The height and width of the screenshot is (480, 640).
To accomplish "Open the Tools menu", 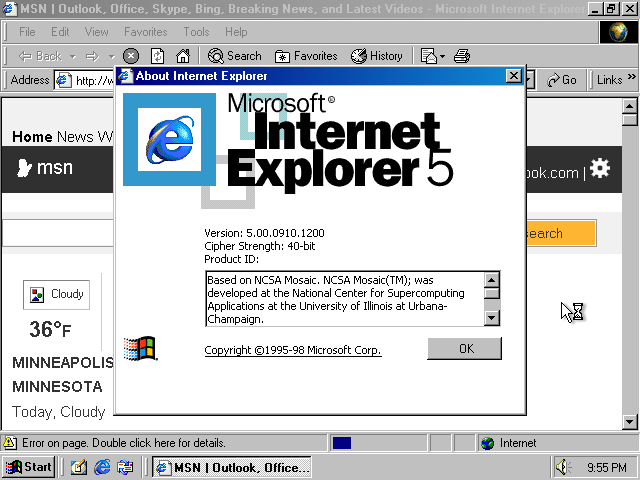I will (196, 32).
